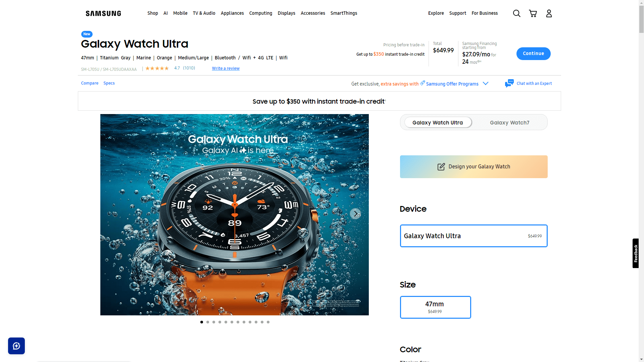Open the Computing menu
Image resolution: width=644 pixels, height=362 pixels.
point(260,13)
